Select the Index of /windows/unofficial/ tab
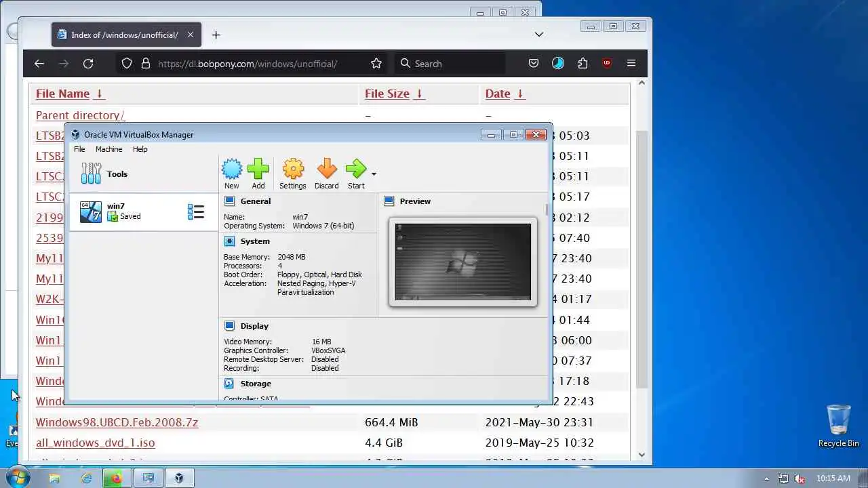 (x=126, y=35)
